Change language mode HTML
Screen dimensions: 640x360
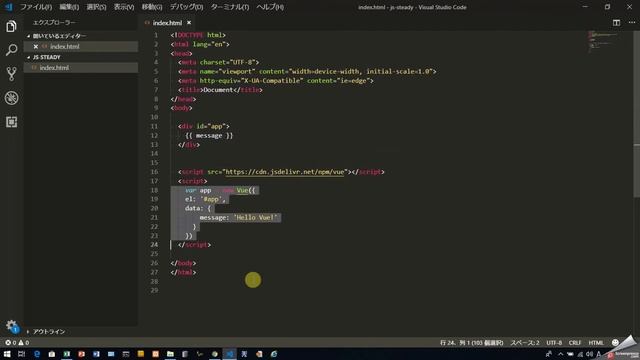[x=596, y=343]
